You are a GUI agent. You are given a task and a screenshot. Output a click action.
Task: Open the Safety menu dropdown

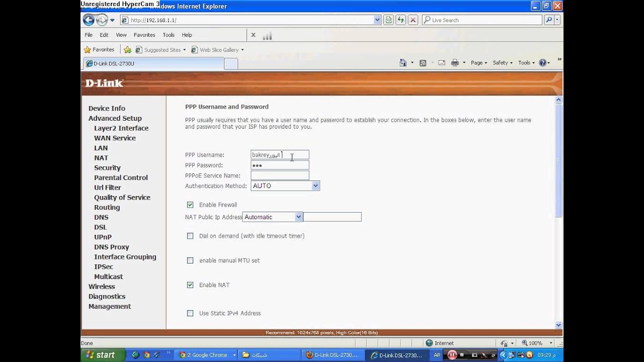503,63
